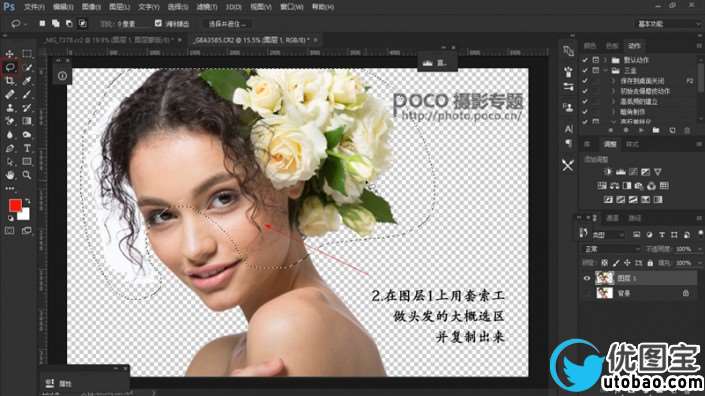
Task: Select the Rectangular Marquee tool
Action: coord(27,54)
